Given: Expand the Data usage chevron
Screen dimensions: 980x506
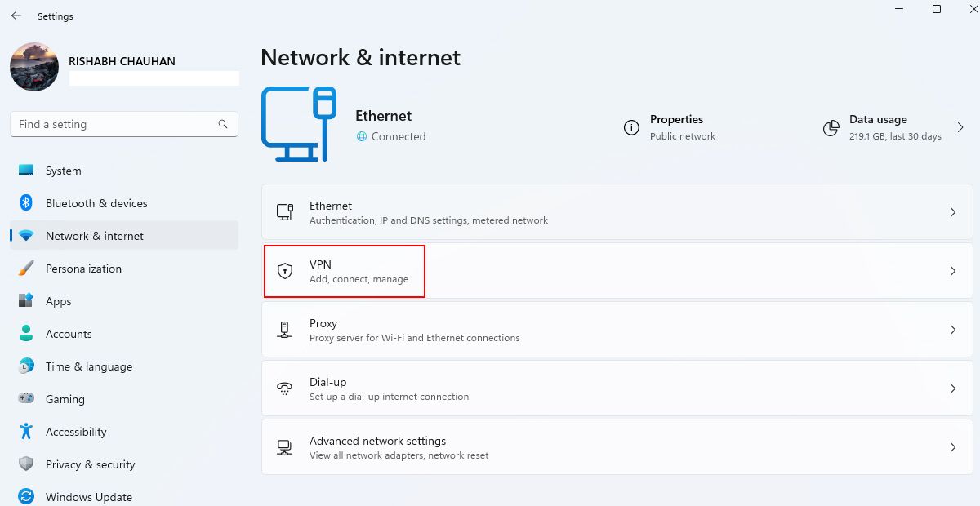Looking at the screenshot, I should [960, 128].
